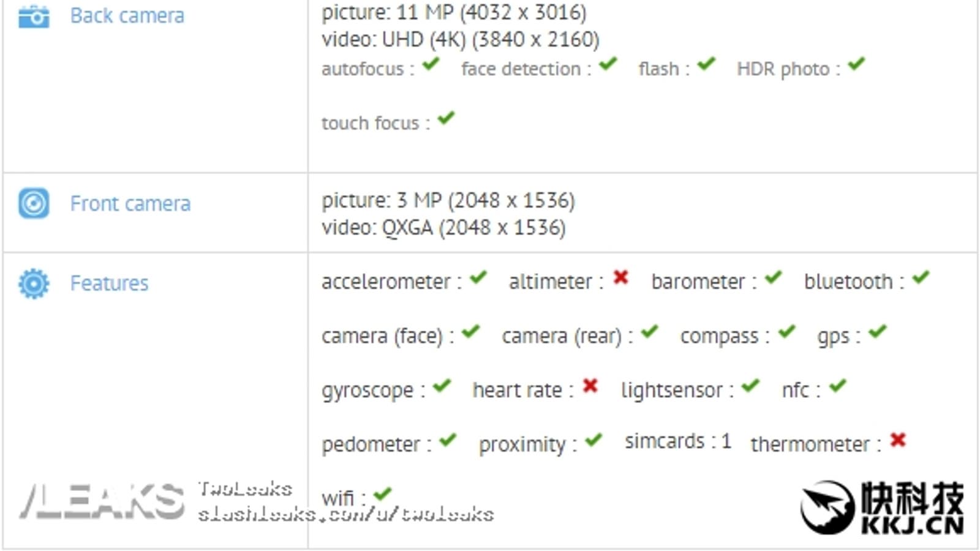This screenshot has height=551, width=980.
Task: Click the simcards count value
Action: coord(726,441)
